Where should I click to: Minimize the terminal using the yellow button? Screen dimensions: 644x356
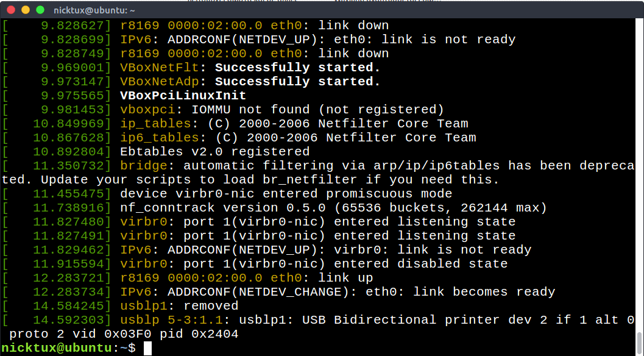[x=26, y=10]
